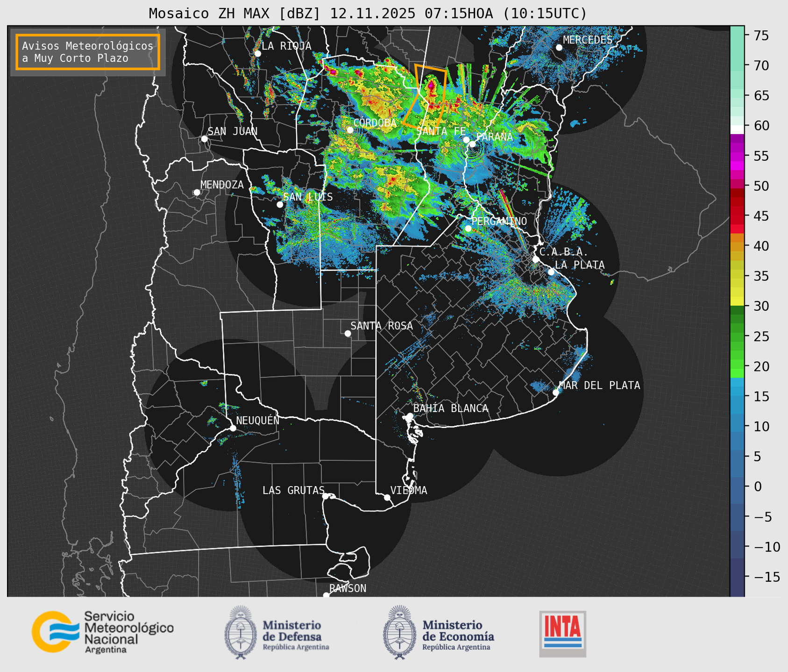This screenshot has height=672, width=788.
Task: Click the Ministerio de Defensa emblem
Action: click(241, 632)
